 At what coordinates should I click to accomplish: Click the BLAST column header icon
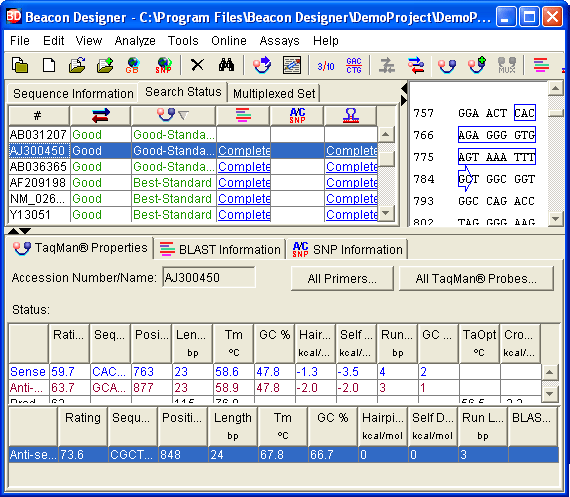coord(243,116)
